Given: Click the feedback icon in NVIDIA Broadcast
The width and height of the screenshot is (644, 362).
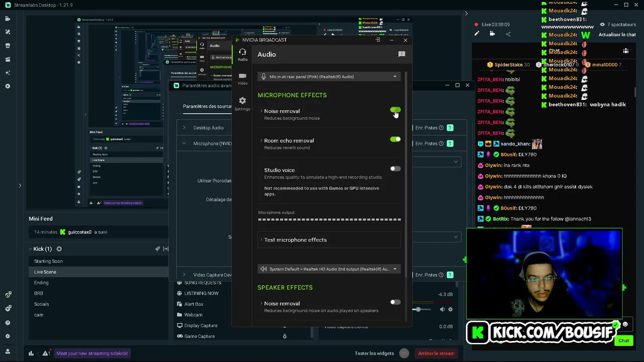Looking at the screenshot, I should [x=401, y=54].
